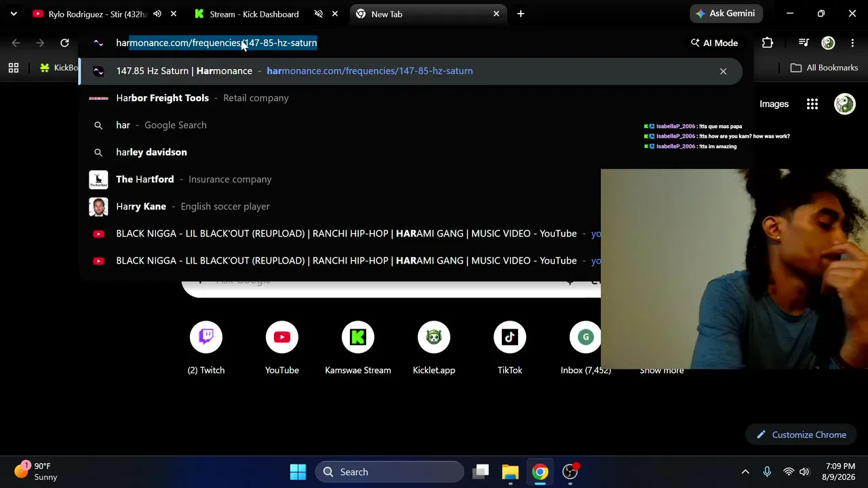
Task: Open the Wi-Fi network tray icon
Action: pyautogui.click(x=788, y=472)
